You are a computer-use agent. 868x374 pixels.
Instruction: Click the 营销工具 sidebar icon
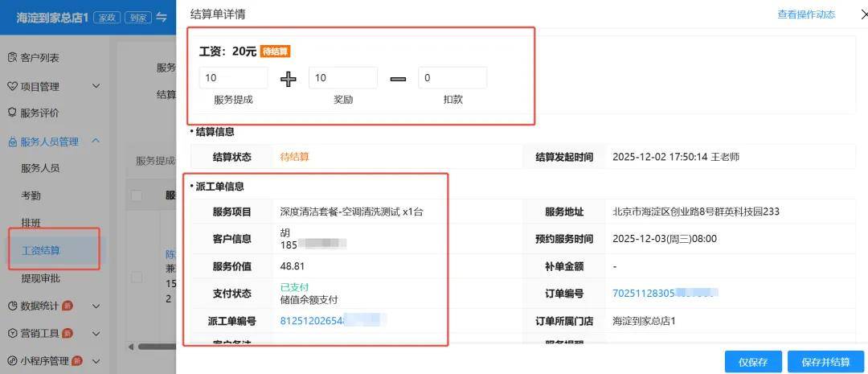tap(12, 333)
